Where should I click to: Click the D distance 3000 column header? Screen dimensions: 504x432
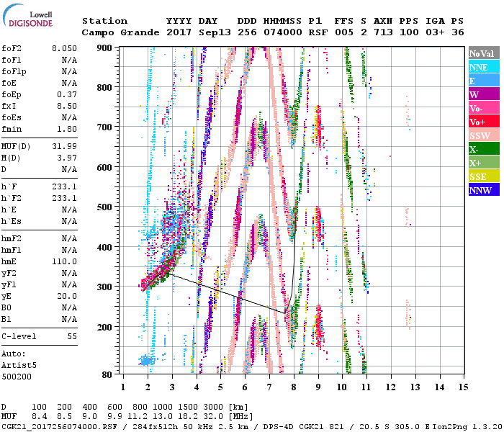(x=213, y=407)
